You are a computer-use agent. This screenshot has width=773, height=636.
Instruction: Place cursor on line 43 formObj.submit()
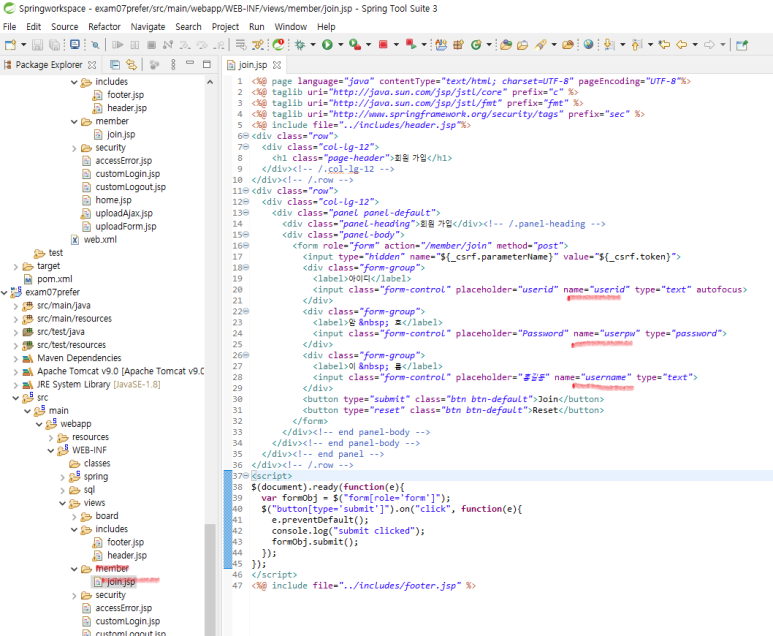click(315, 542)
